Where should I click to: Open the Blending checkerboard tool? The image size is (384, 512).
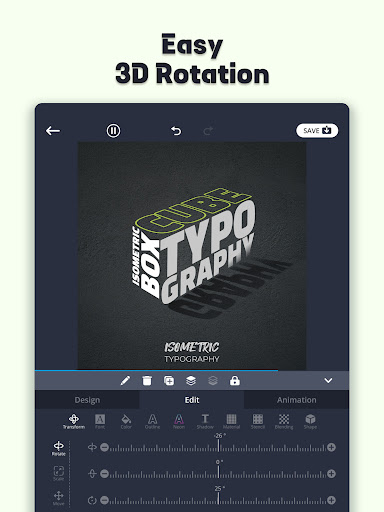284,421
